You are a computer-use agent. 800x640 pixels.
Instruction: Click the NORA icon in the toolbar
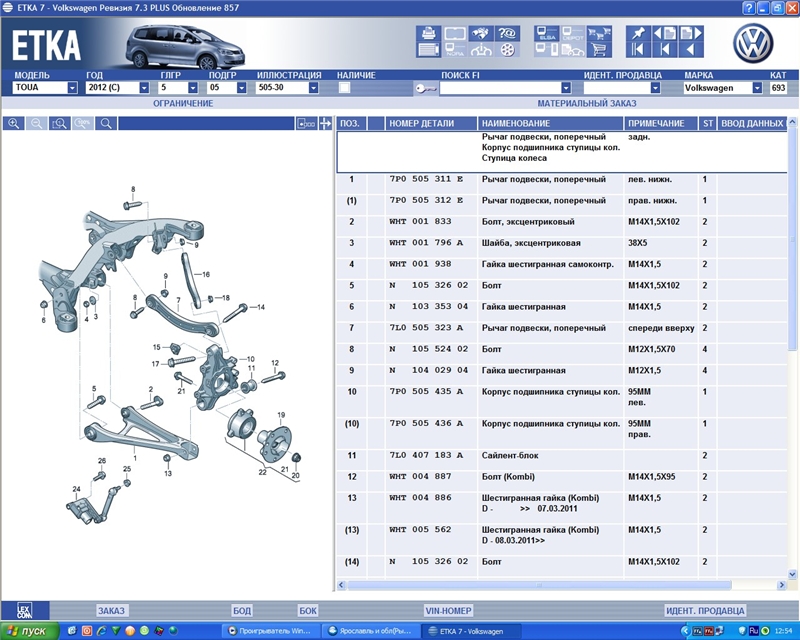coord(455,50)
